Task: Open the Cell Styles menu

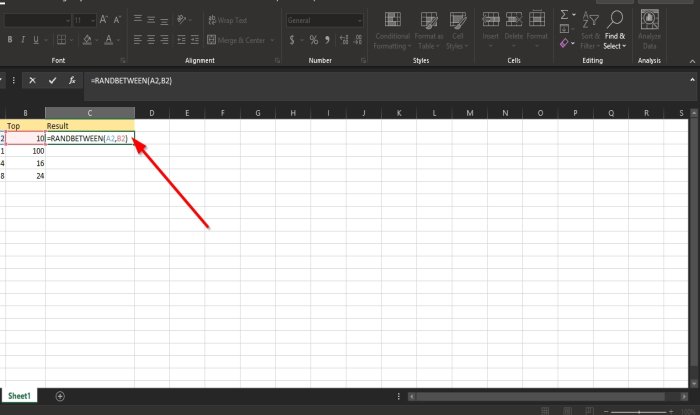Action: pyautogui.click(x=458, y=30)
